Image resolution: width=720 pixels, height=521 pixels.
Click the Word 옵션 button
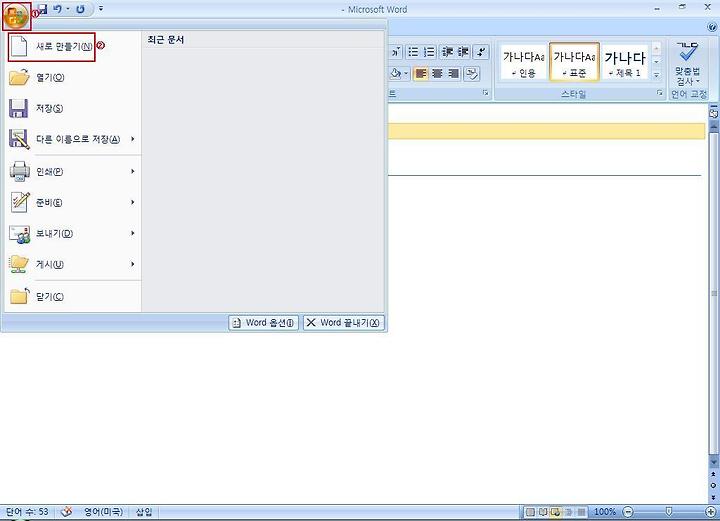tap(264, 323)
